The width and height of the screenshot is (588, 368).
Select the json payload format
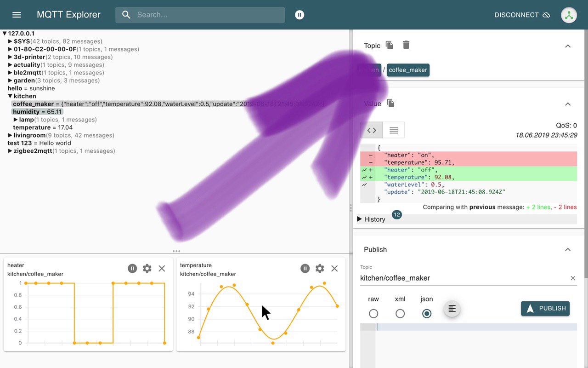(427, 313)
